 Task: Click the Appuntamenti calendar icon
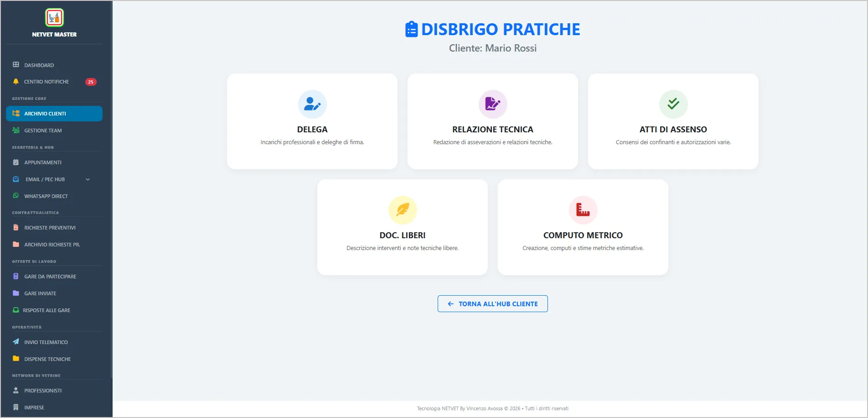click(x=16, y=162)
